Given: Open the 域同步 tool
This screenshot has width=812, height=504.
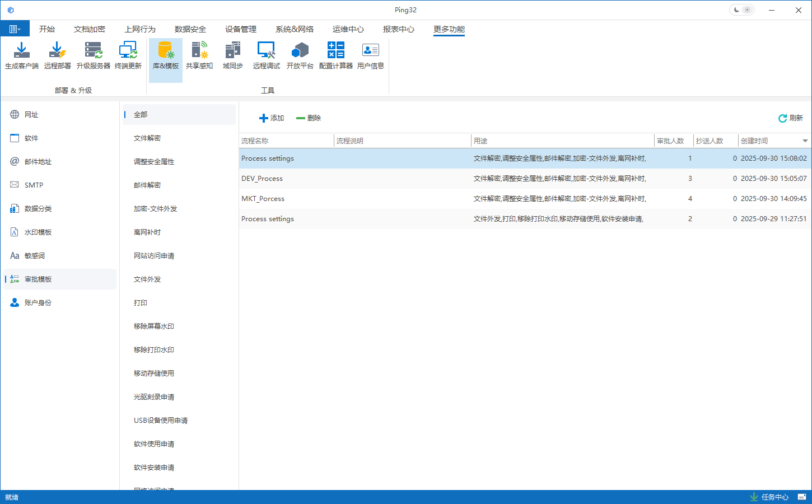Looking at the screenshot, I should tap(232, 55).
